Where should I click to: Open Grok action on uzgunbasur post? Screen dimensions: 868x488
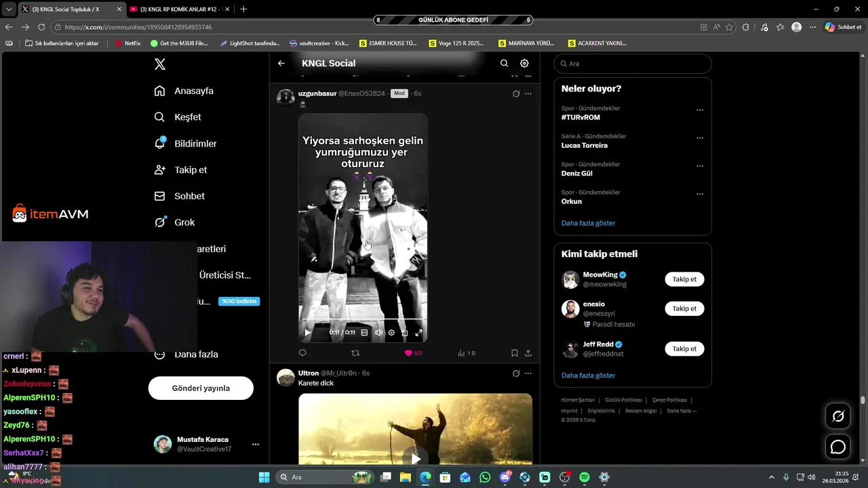pos(516,94)
